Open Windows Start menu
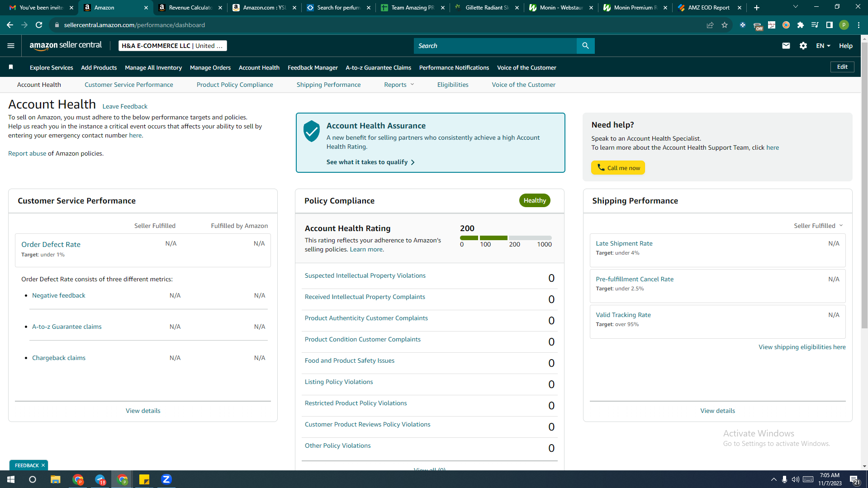Viewport: 868px width, 488px height. pyautogui.click(x=11, y=479)
